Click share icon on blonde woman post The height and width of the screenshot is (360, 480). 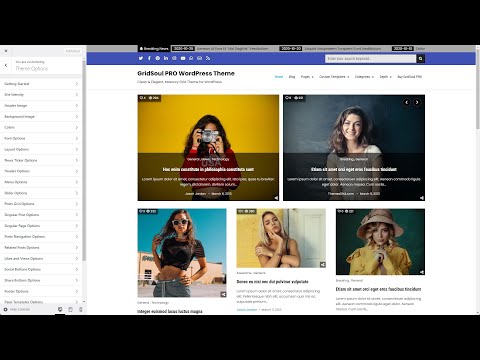322,265
